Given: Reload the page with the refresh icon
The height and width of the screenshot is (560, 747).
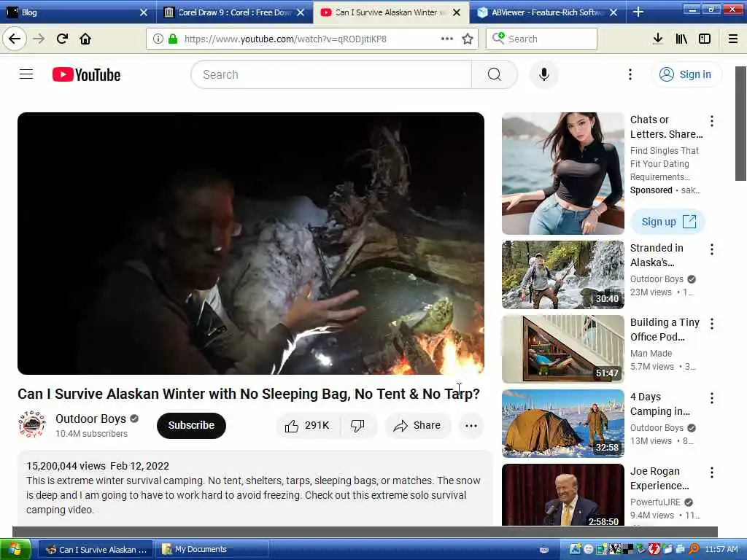Looking at the screenshot, I should (x=62, y=39).
